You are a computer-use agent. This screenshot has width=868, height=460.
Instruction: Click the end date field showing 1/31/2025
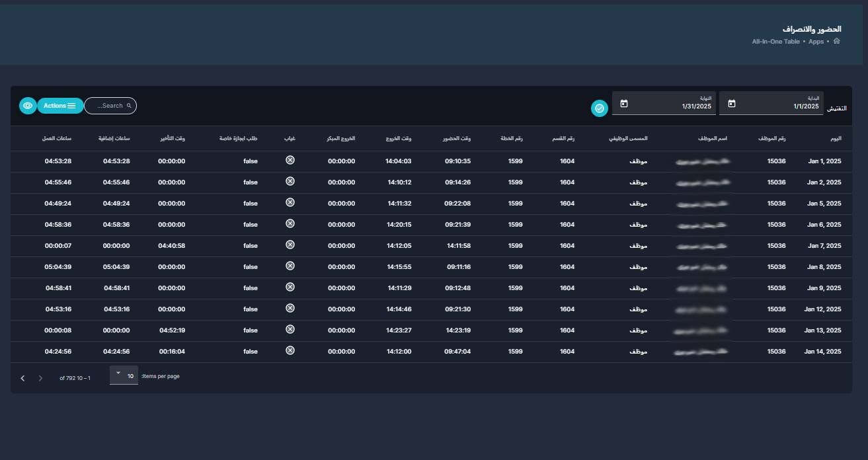pyautogui.click(x=664, y=103)
